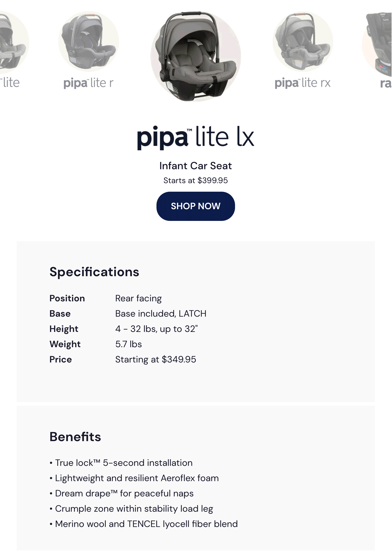Click the centered pipa lite lx seat image
The image size is (392, 560).
coord(195,57)
